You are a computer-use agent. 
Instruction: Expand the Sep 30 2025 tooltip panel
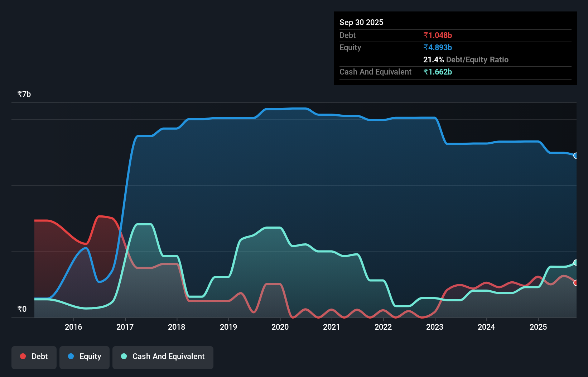[361, 22]
